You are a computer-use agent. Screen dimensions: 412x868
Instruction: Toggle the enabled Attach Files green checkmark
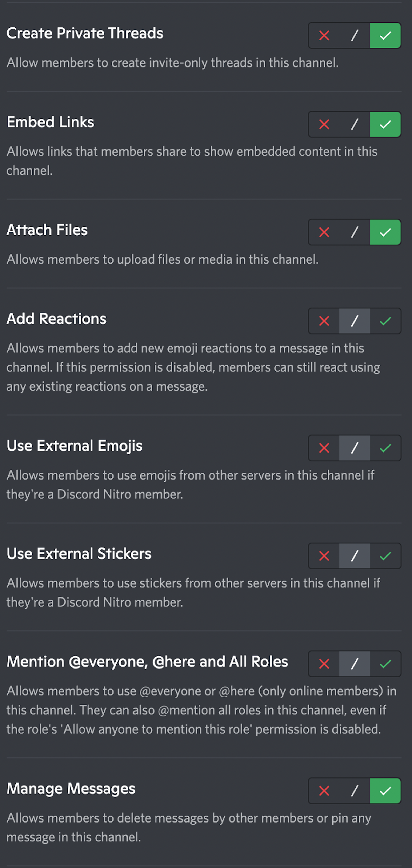[x=385, y=232]
